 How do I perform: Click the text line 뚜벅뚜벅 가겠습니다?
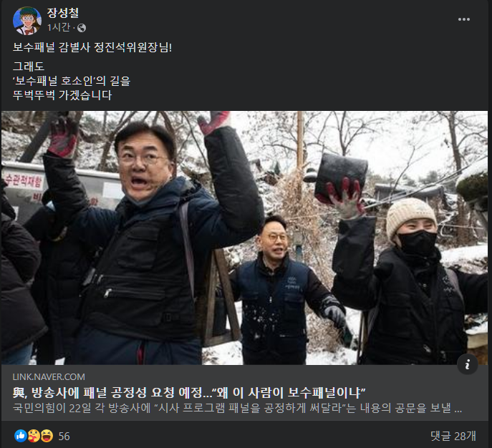point(62,95)
